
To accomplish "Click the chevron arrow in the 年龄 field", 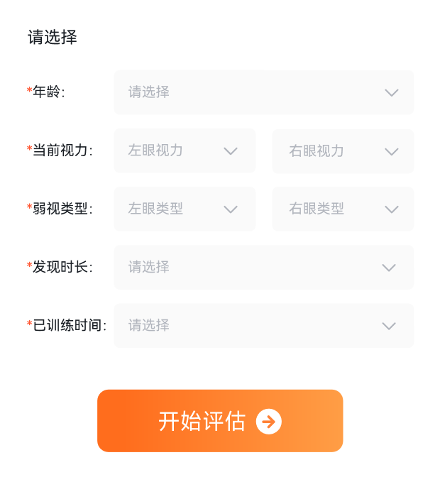I will (391, 93).
